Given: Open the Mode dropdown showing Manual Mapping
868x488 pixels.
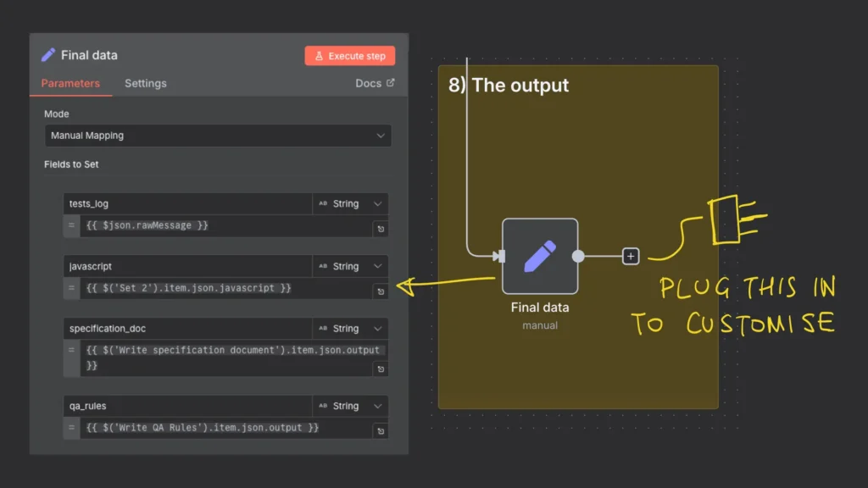Looking at the screenshot, I should click(x=218, y=136).
